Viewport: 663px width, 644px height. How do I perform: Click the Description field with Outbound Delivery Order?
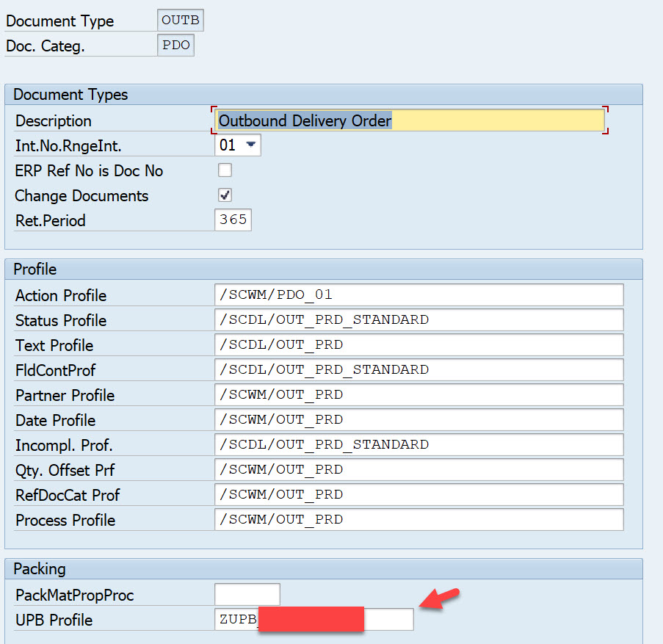coord(410,121)
